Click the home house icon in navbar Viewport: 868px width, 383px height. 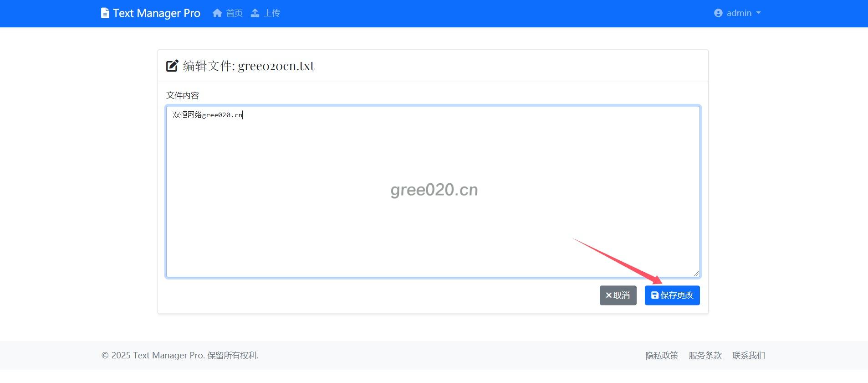tap(217, 13)
